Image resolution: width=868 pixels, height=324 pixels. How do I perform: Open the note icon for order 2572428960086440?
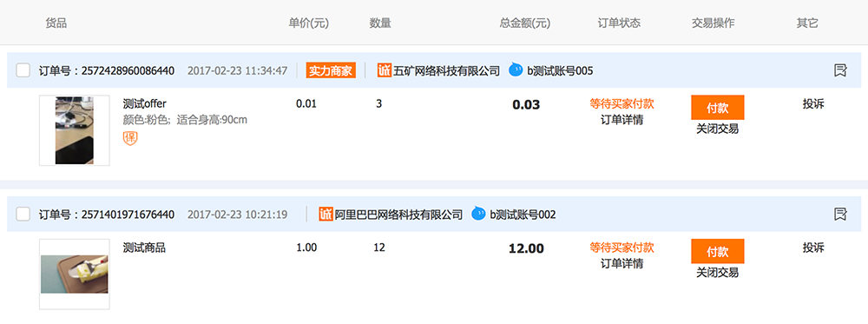click(x=840, y=70)
